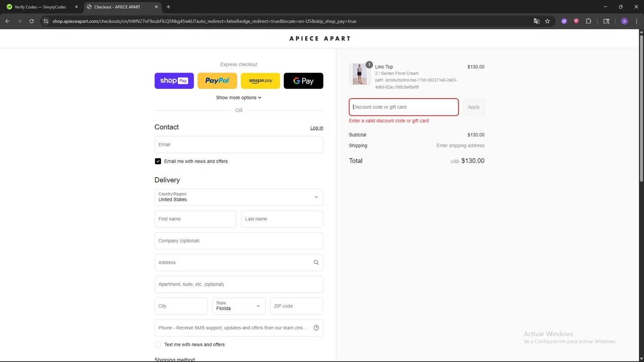Click Apartment, suite, etc. field
This screenshot has width=644, height=362.
click(x=239, y=284)
